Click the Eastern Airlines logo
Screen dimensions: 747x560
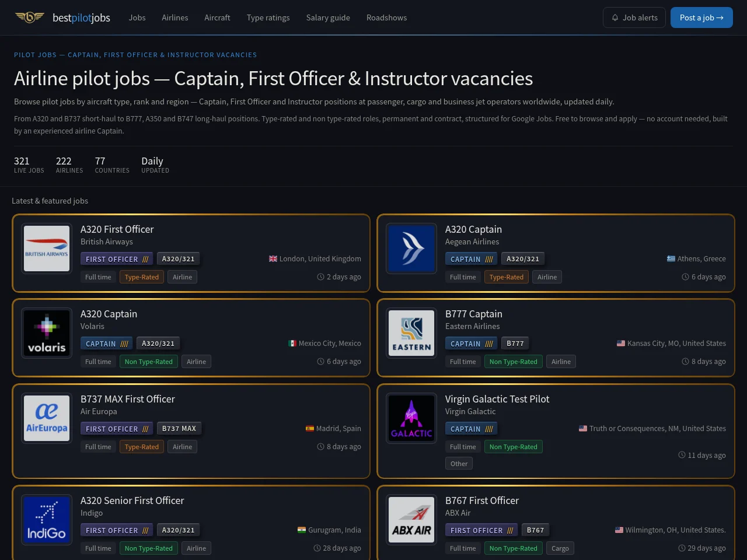411,333
